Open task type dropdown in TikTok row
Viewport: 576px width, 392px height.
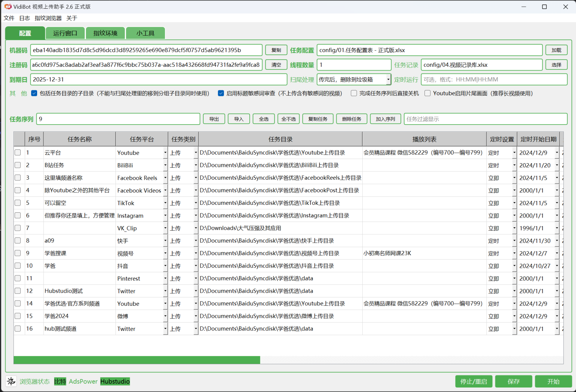coord(196,203)
